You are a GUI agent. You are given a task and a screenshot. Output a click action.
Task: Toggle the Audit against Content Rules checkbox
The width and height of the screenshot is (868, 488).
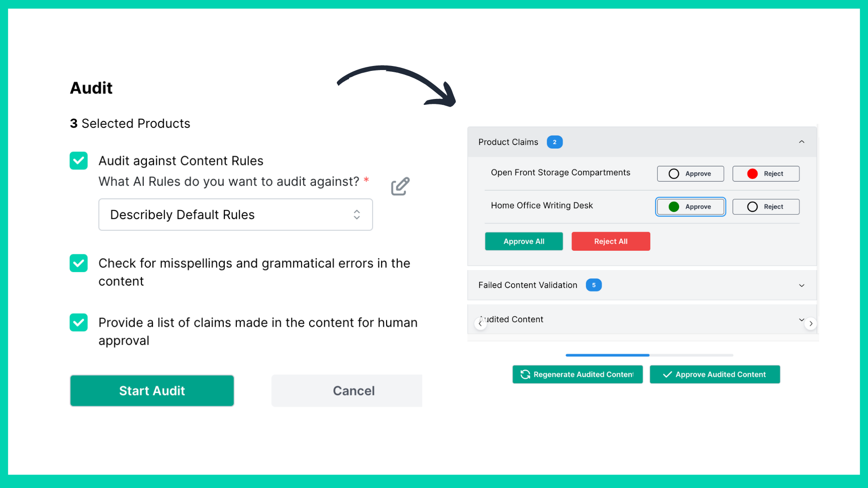click(79, 160)
